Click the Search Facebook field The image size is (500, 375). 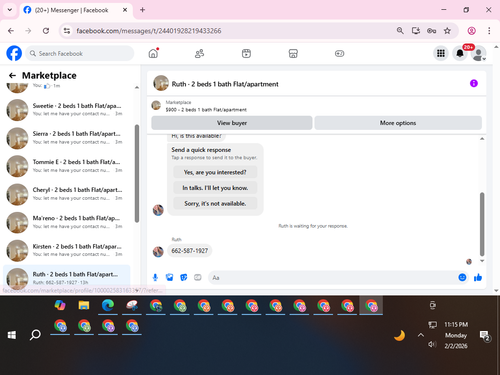point(80,53)
